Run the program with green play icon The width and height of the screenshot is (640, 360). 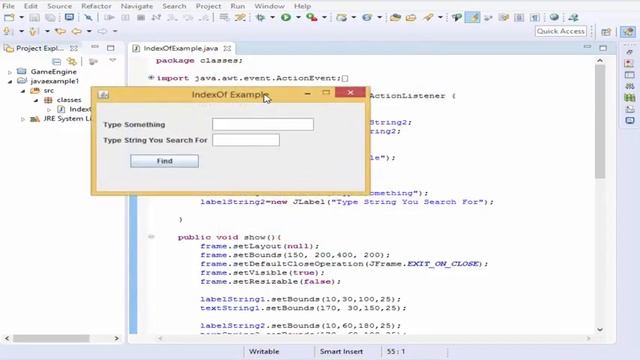[286, 18]
